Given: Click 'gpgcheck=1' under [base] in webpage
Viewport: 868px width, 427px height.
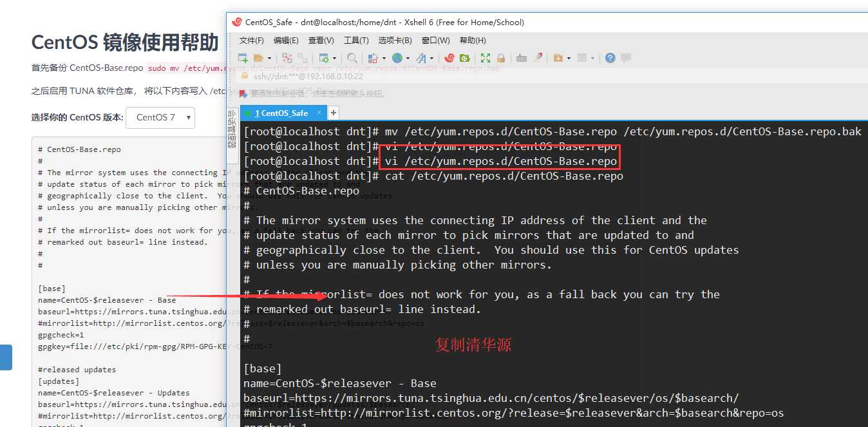Looking at the screenshot, I should [x=61, y=335].
